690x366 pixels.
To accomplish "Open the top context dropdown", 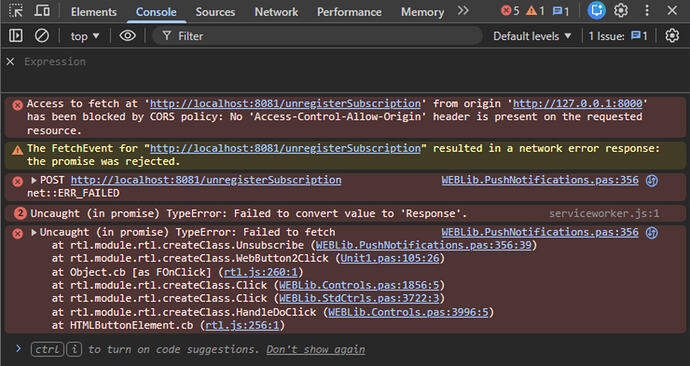I will [x=85, y=36].
